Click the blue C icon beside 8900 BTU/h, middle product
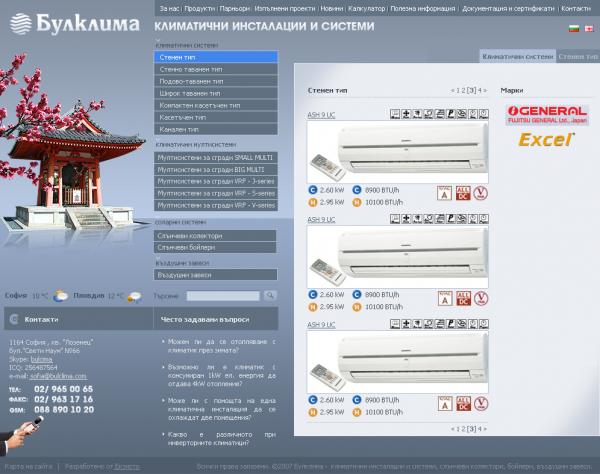This screenshot has height=474, width=600. tap(357, 295)
